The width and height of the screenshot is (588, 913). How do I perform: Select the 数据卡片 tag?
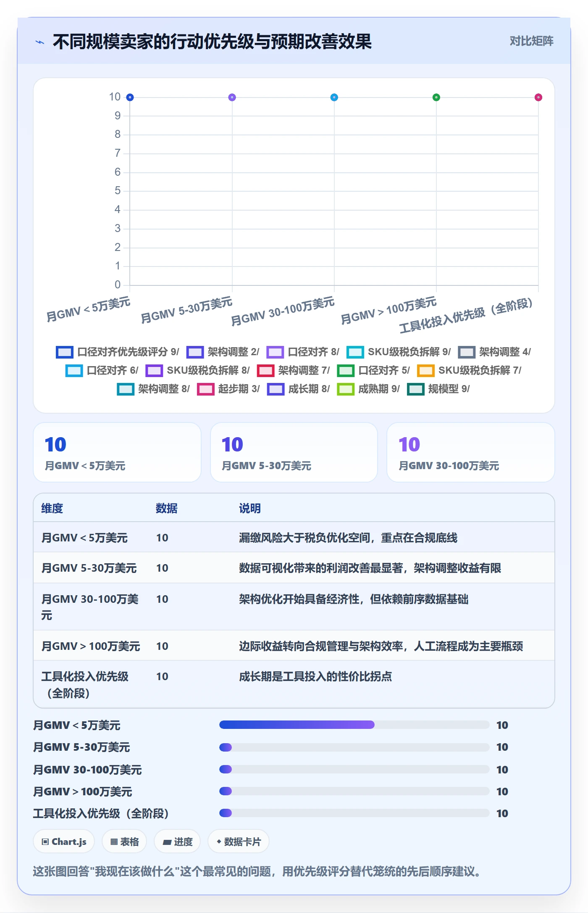[x=239, y=842]
